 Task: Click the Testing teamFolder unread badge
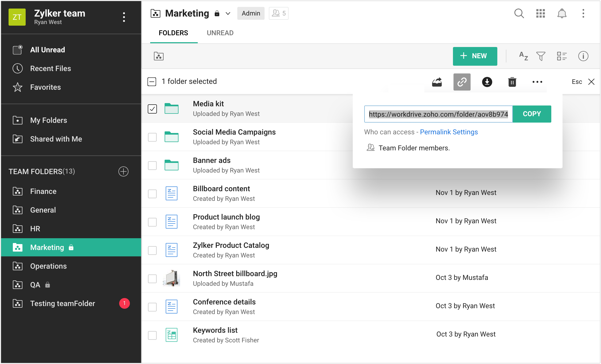click(125, 303)
